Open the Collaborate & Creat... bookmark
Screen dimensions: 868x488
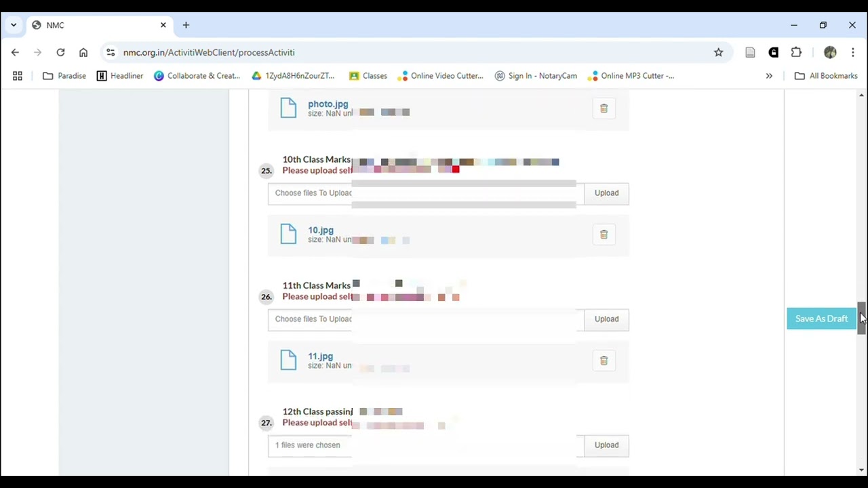tap(197, 76)
